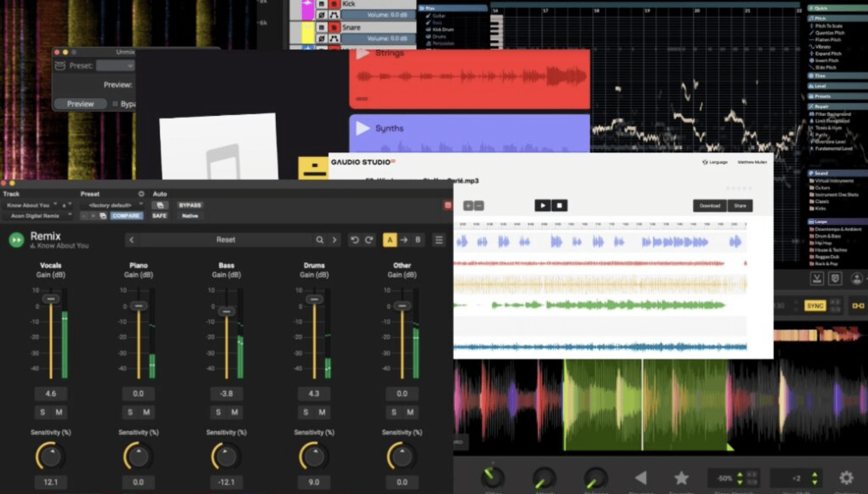
Task: Toggle the SYNC button
Action: click(815, 306)
